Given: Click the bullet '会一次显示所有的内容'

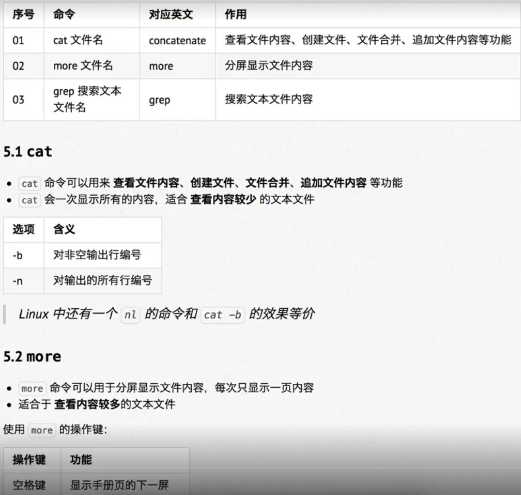Looking at the screenshot, I should [166, 200].
